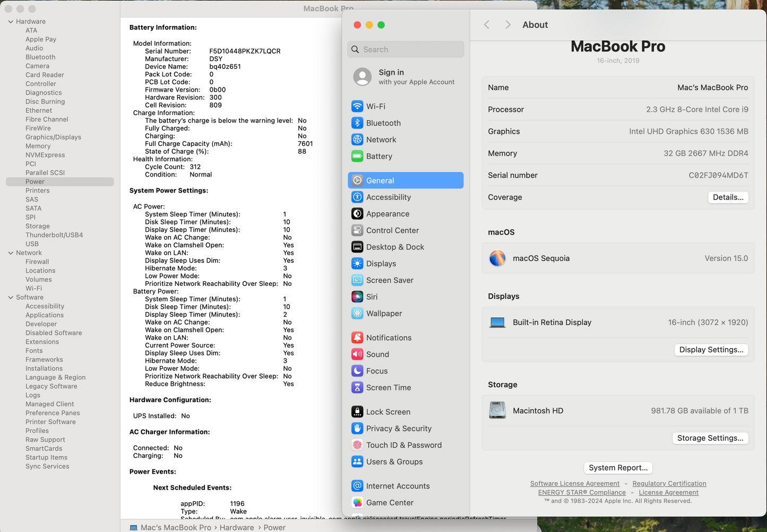Image resolution: width=767 pixels, height=532 pixels.
Task: Collapse the Network section in System Information
Action: click(x=11, y=252)
